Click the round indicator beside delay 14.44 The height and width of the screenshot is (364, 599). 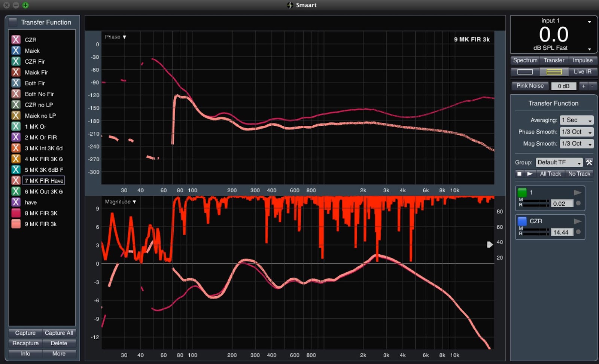point(578,232)
